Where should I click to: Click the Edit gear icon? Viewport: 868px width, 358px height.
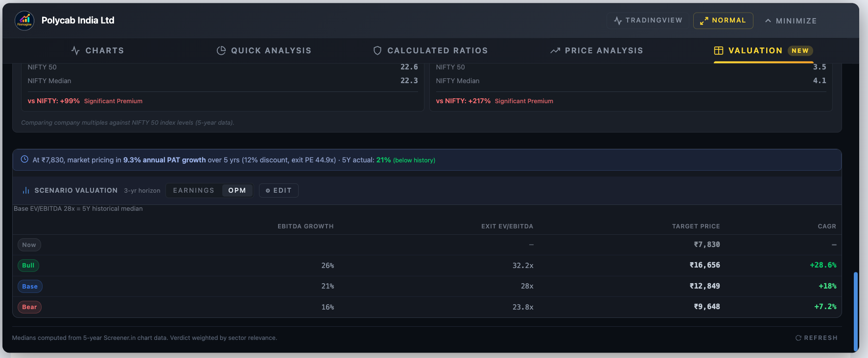point(268,191)
